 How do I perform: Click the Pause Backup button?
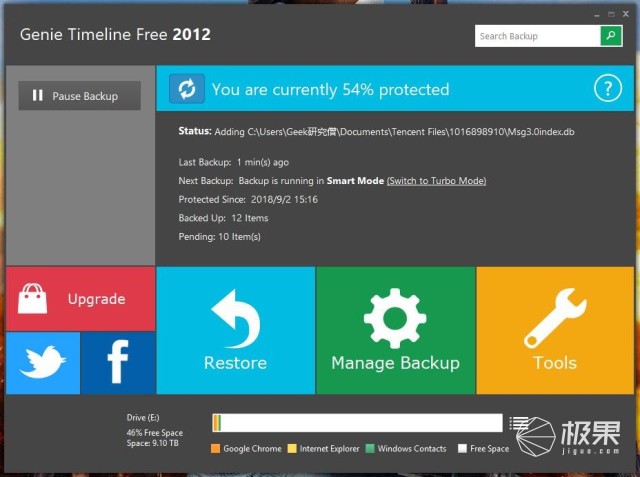80,95
